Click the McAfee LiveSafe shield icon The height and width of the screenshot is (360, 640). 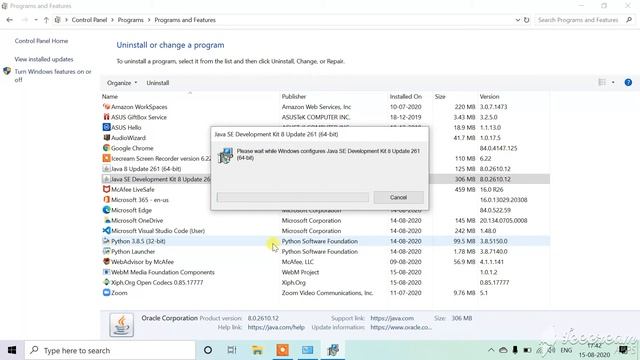pos(107,189)
